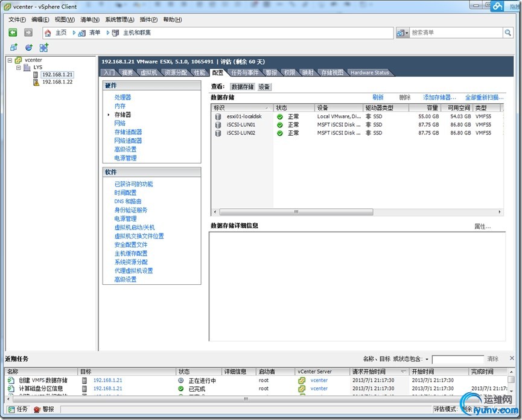Screen dimensions: 522x420
Task: Click in-progress status icon in recent tasks
Action: coord(181,380)
